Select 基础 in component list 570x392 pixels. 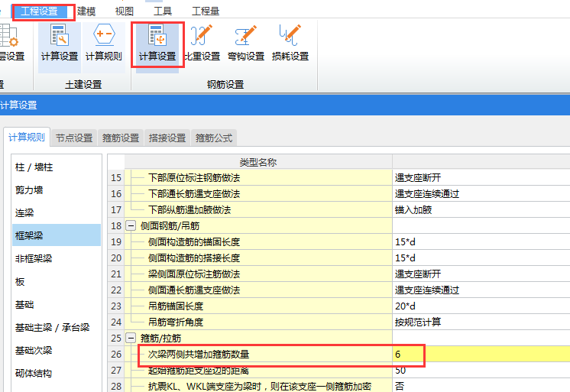tap(57, 304)
